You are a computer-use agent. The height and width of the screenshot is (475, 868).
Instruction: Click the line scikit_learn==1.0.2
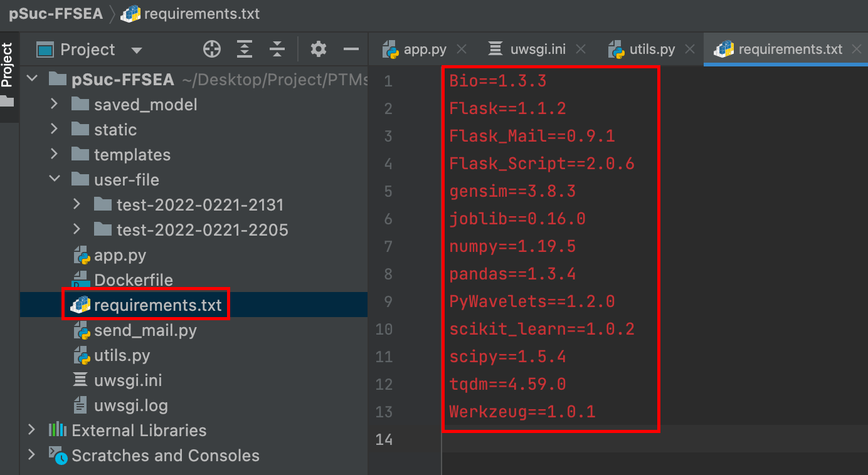point(542,329)
